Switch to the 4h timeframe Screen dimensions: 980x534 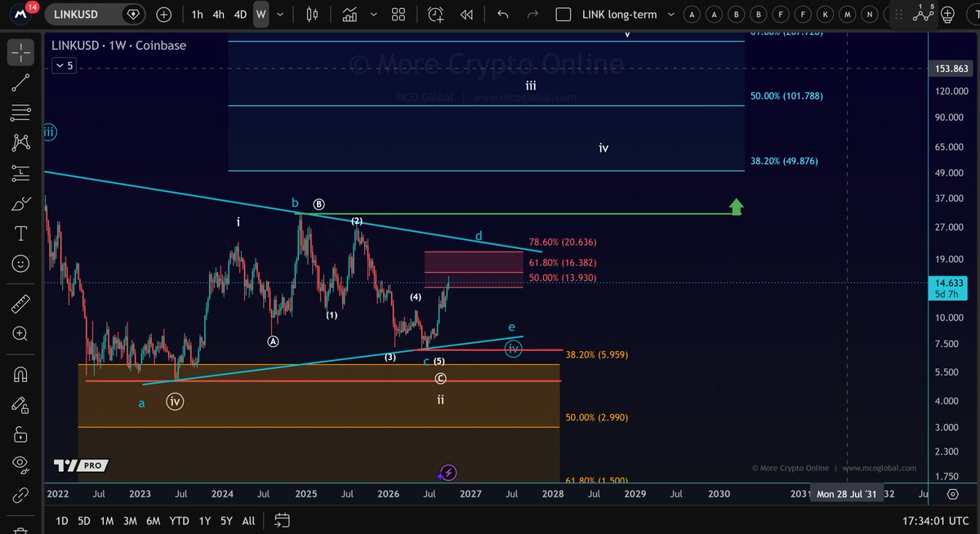218,14
